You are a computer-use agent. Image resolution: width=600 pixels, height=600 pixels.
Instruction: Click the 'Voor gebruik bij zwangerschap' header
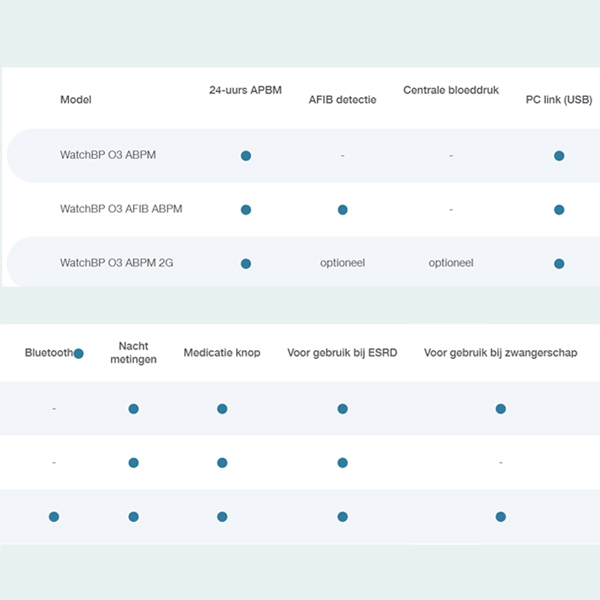pyautogui.click(x=501, y=353)
